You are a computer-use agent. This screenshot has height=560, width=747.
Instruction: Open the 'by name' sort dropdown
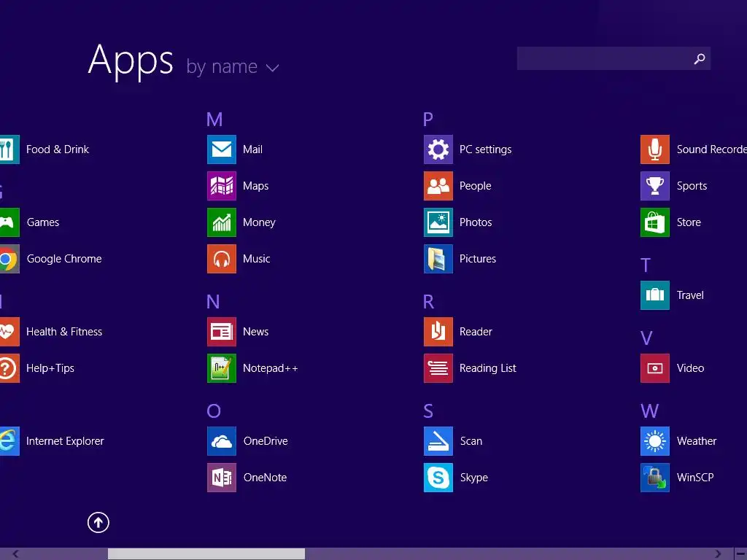(x=232, y=67)
